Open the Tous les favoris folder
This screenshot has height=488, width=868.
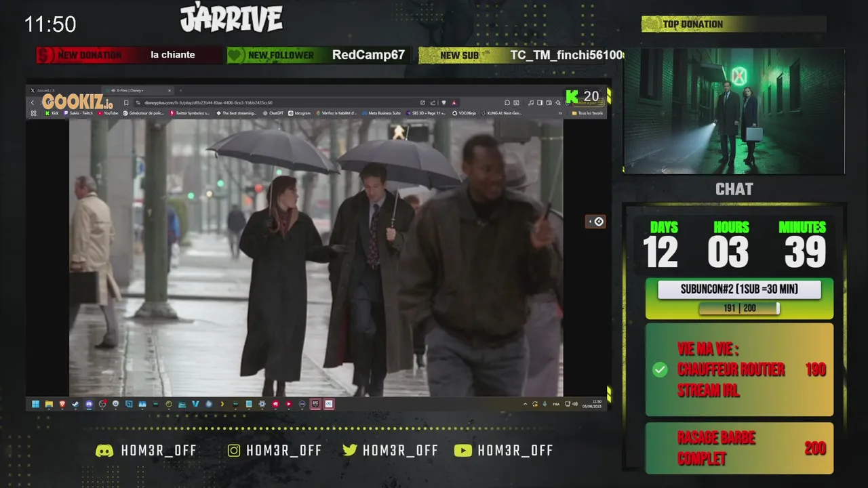tap(588, 113)
